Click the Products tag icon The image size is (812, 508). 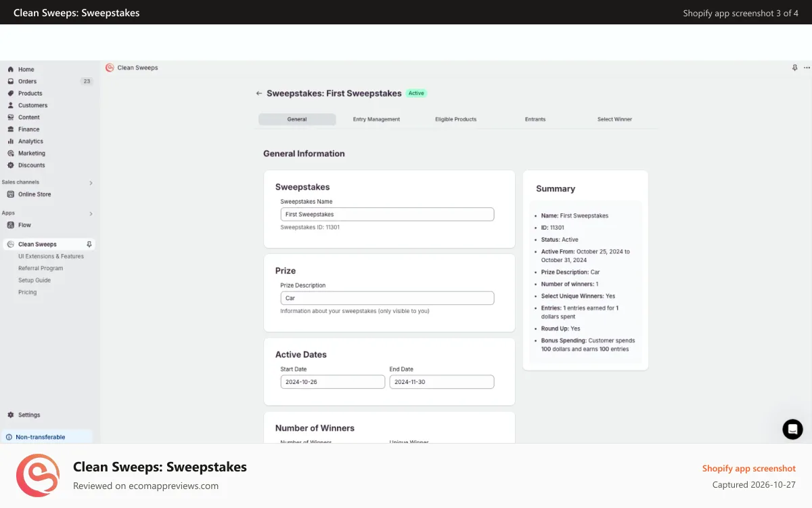11,93
